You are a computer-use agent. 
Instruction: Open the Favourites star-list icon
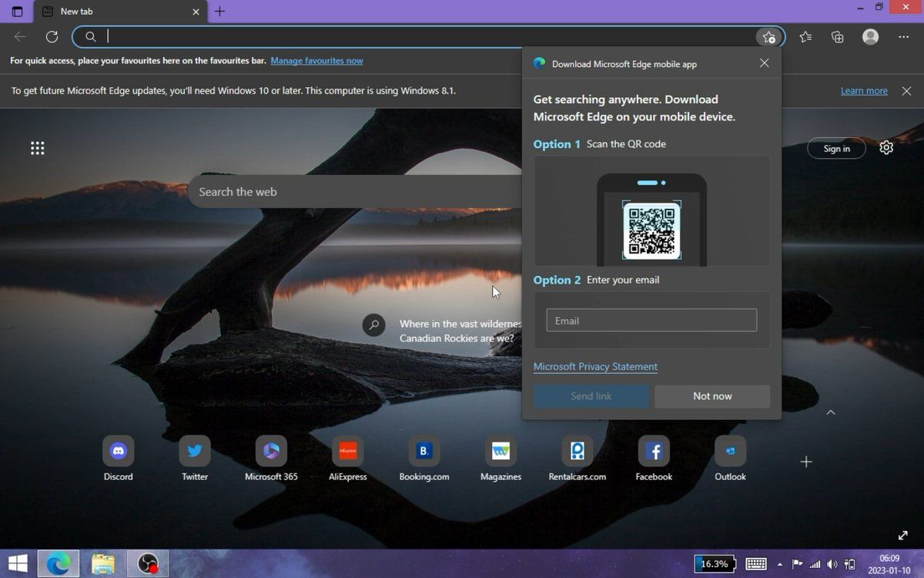point(805,37)
